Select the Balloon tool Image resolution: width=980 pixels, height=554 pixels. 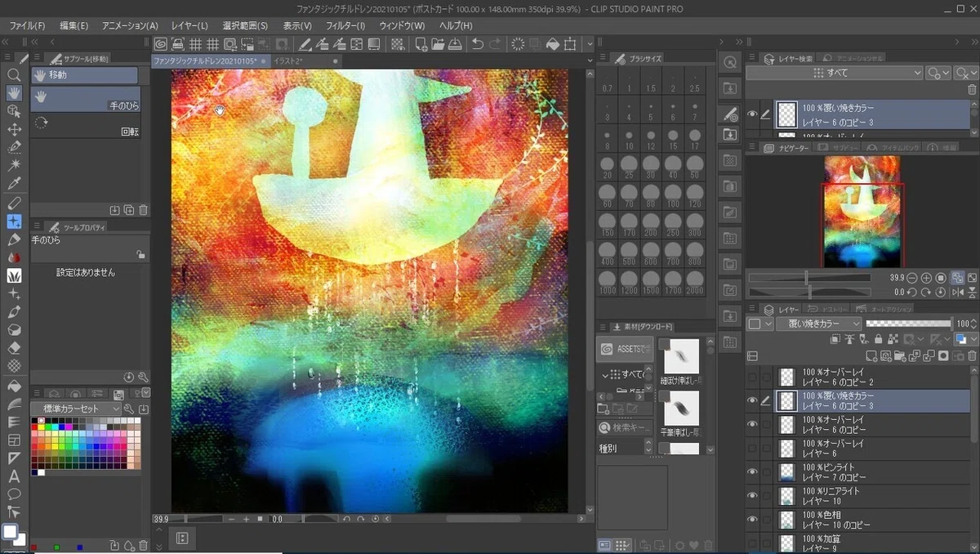point(14,494)
